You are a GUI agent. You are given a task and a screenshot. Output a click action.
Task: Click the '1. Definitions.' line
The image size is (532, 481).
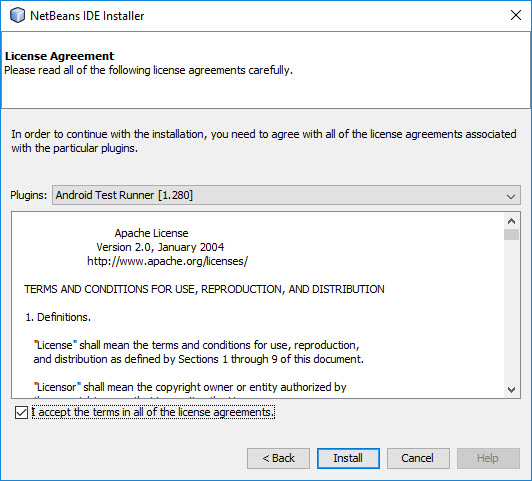(58, 317)
